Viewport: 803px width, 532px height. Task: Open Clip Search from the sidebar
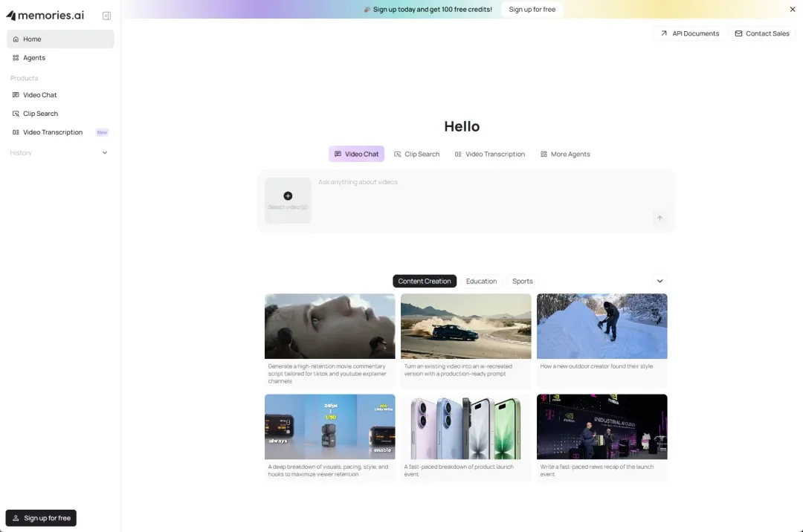pyautogui.click(x=16, y=113)
